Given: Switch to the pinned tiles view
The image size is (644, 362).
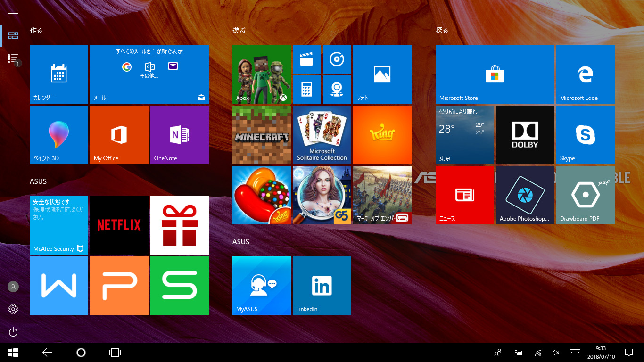Looking at the screenshot, I should click(x=13, y=36).
